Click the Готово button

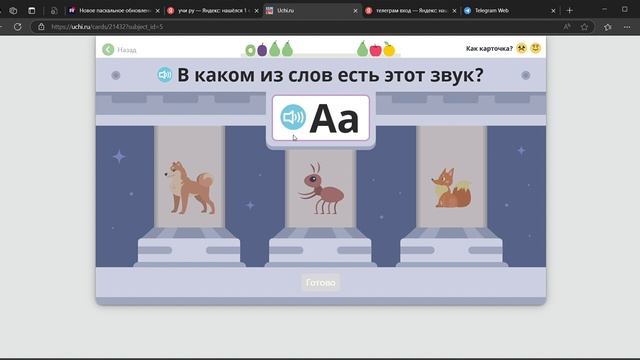pos(320,282)
